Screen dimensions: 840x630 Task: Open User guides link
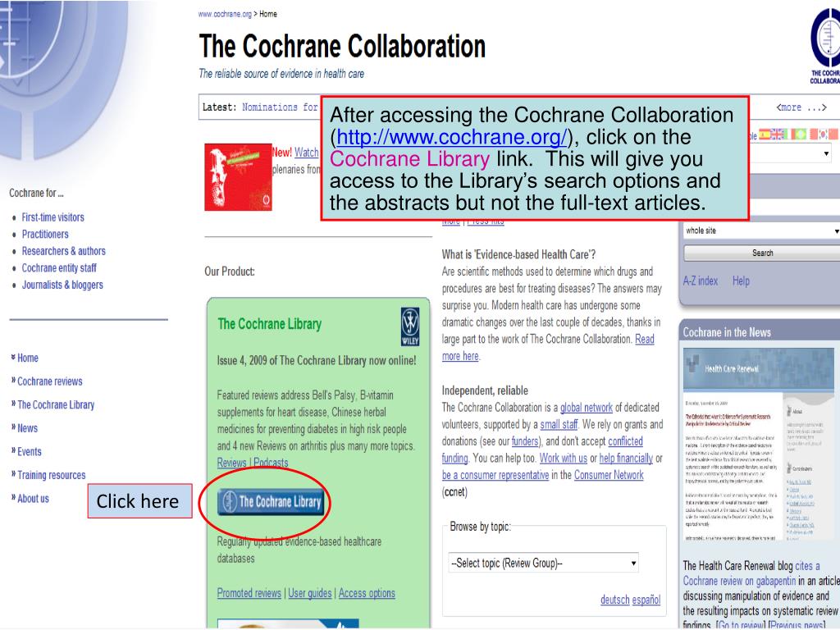point(309,593)
